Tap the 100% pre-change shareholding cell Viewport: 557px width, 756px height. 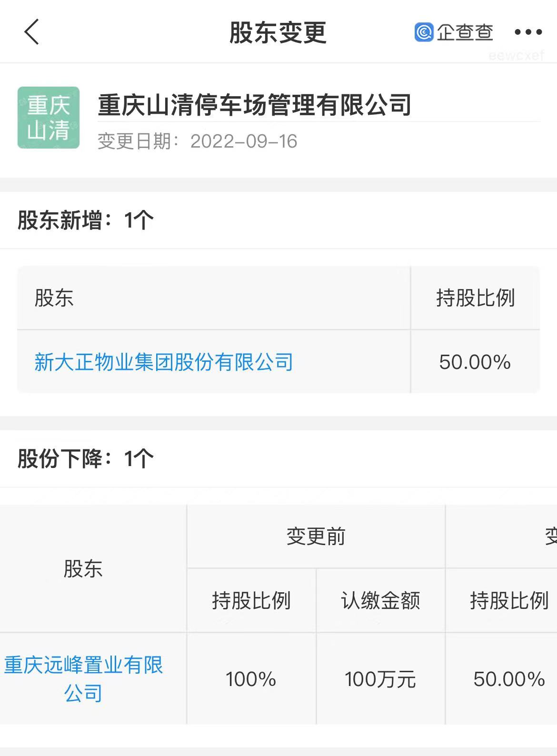coord(251,679)
